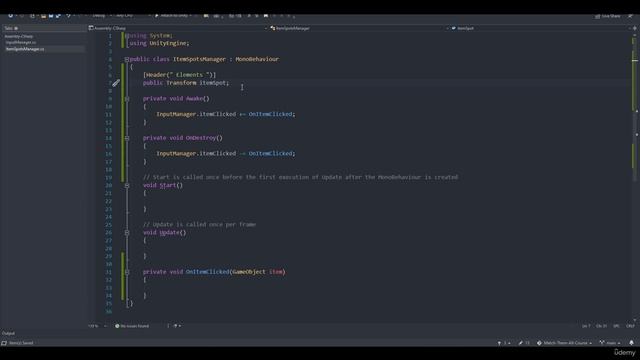The image size is (640, 360).
Task: Click the Undo toolbar icon
Action: click(x=68, y=16)
